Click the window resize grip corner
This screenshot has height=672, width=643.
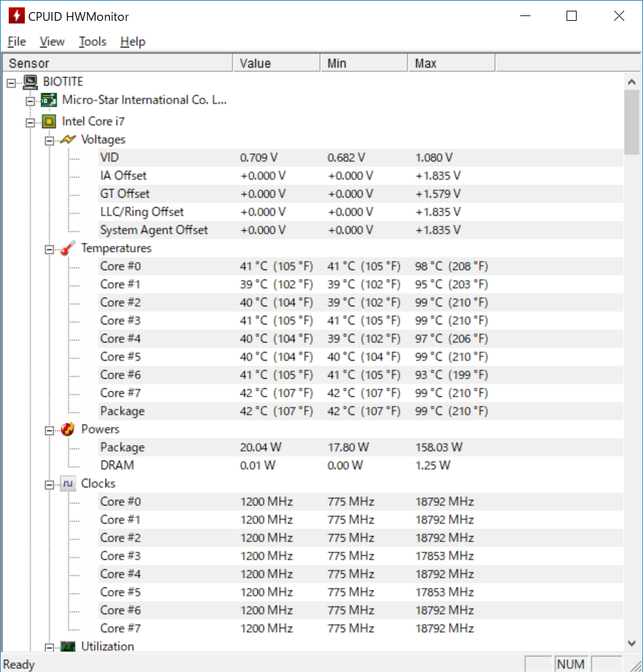point(635,665)
